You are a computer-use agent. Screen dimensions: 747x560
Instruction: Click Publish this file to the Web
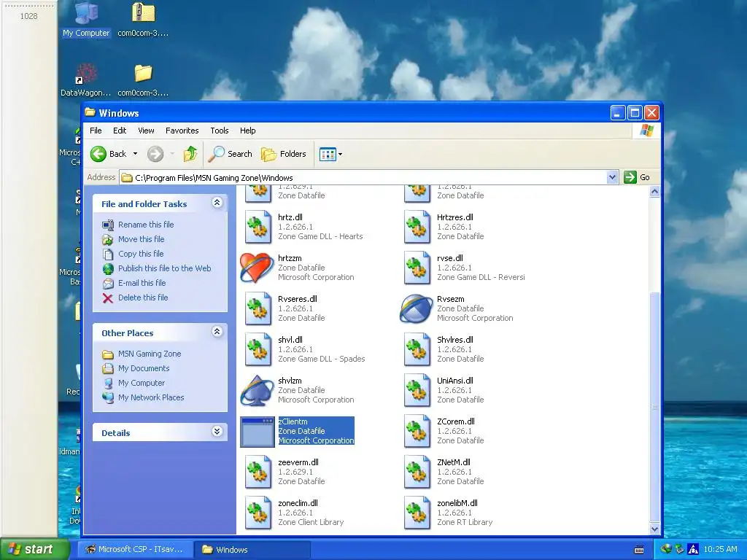[x=164, y=268]
